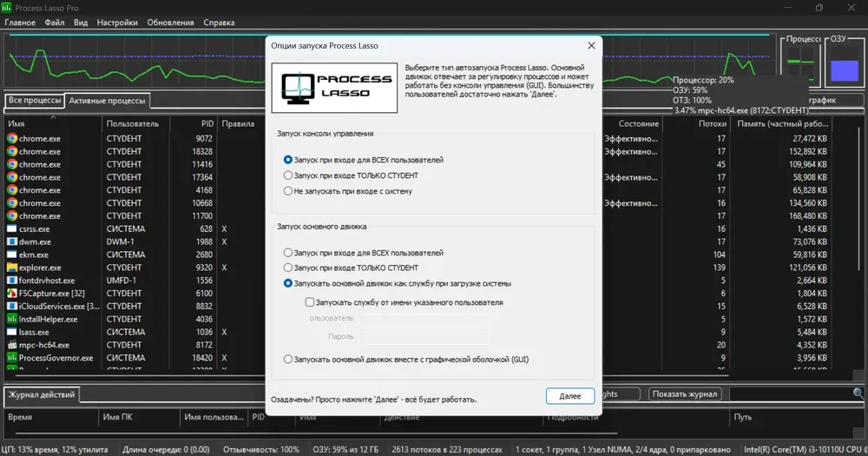Click the explorer.exe folder icon
Image resolution: width=868 pixels, height=456 pixels.
tap(12, 268)
